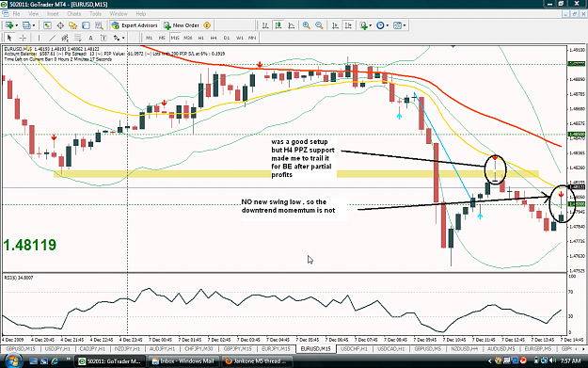Select the Equidistant Channel tool

point(65,38)
